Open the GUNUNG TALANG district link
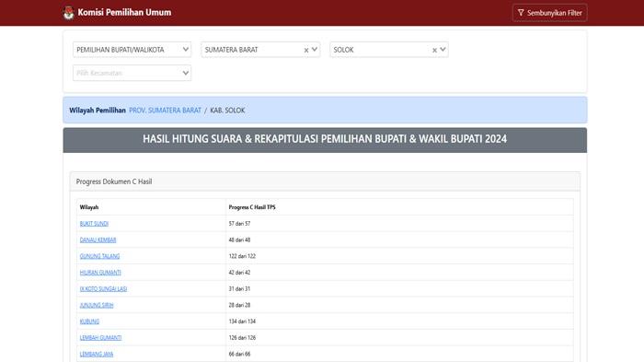The width and height of the screenshot is (644, 362). tap(99, 256)
